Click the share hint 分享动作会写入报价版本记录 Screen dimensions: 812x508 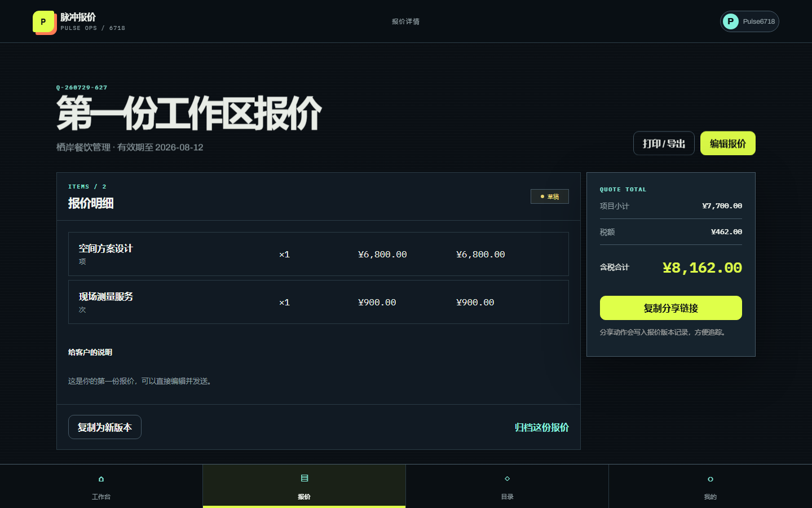click(664, 332)
